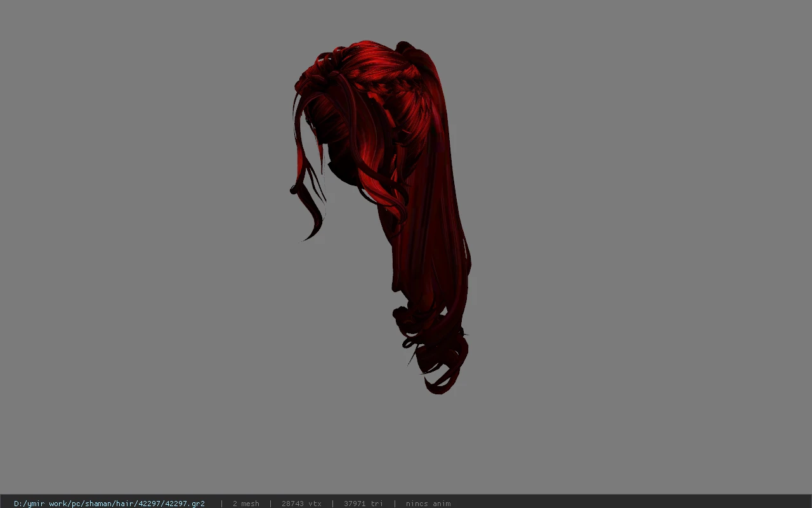Viewport: 812px width, 508px height.
Task: Click the '2 mesh' status entry
Action: [246, 504]
